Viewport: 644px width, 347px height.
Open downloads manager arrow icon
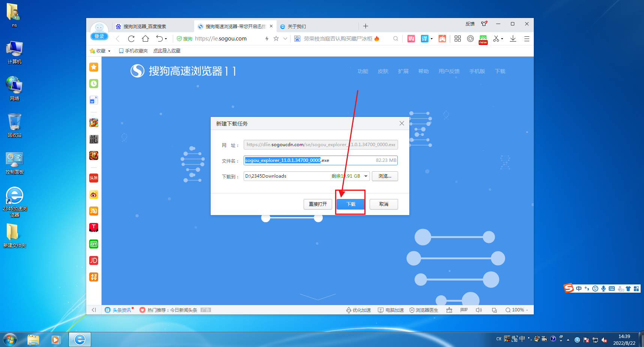pos(513,39)
